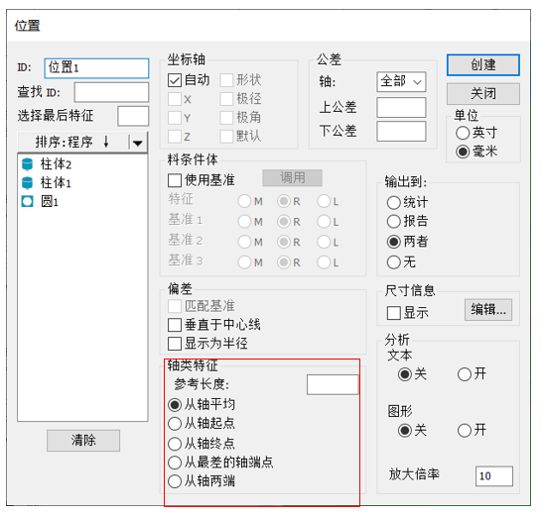Select 毫米 unit radio button
The image size is (542, 516).
(462, 152)
